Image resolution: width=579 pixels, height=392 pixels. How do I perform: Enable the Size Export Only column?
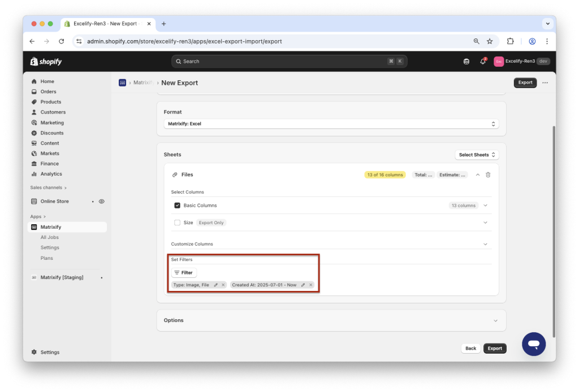(177, 223)
